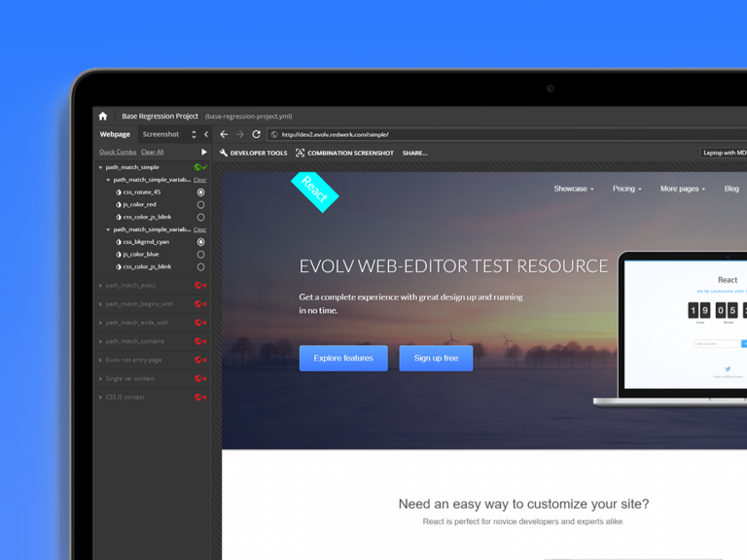The width and height of the screenshot is (747, 560).
Task: Open the Pricing menu on the webpage
Action: click(x=627, y=189)
